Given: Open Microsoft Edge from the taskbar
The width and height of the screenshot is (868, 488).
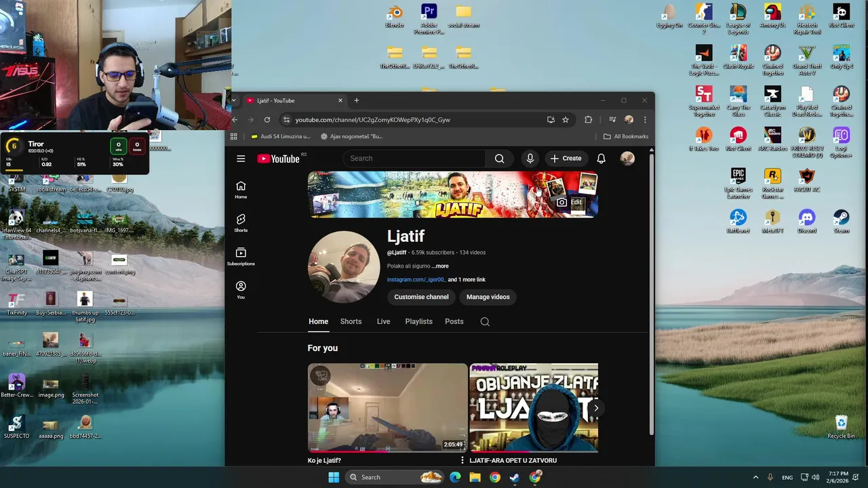Looking at the screenshot, I should [x=455, y=477].
